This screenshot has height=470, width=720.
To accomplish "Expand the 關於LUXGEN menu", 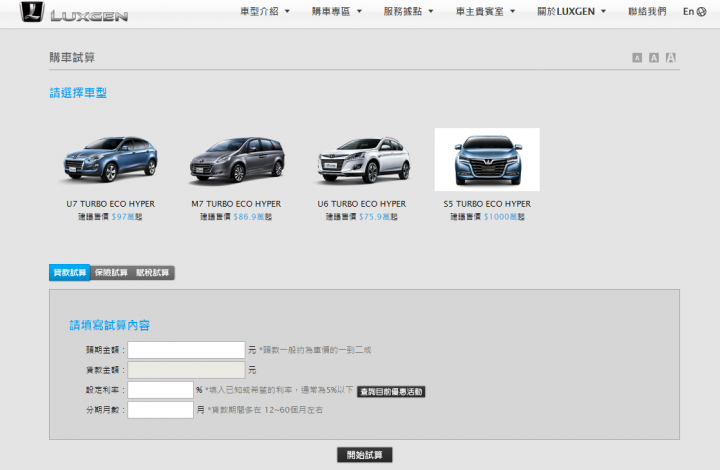I will [x=572, y=11].
